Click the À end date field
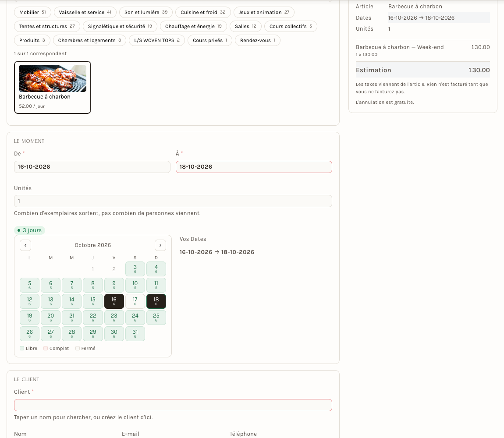 (x=254, y=167)
